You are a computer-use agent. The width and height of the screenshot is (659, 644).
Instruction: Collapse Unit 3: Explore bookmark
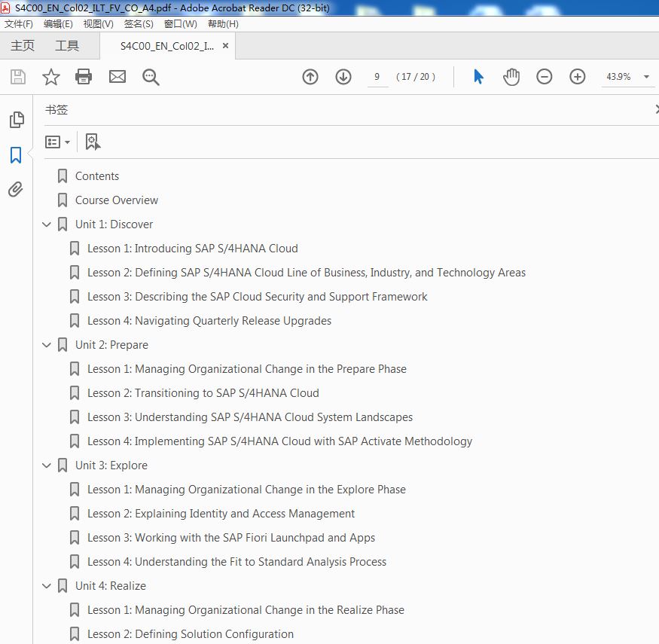47,465
